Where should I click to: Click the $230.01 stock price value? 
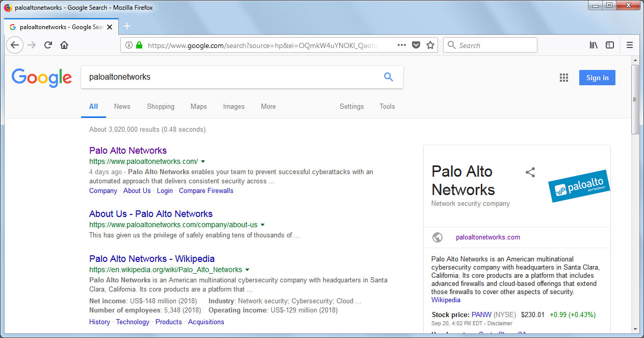coord(533,315)
